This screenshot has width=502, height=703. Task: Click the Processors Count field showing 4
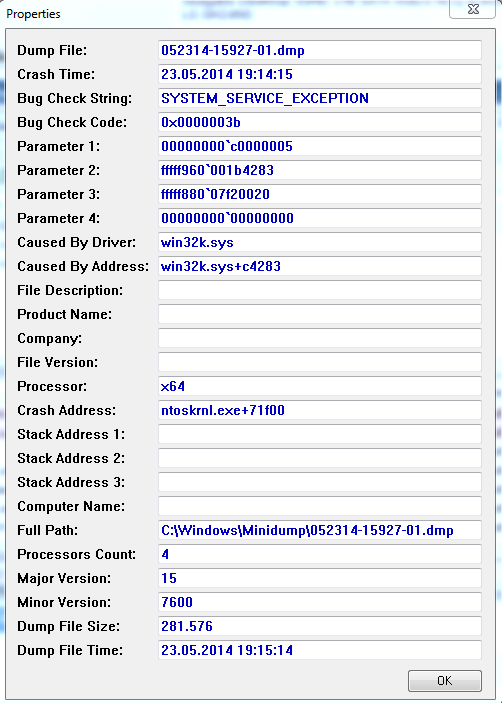[320, 554]
